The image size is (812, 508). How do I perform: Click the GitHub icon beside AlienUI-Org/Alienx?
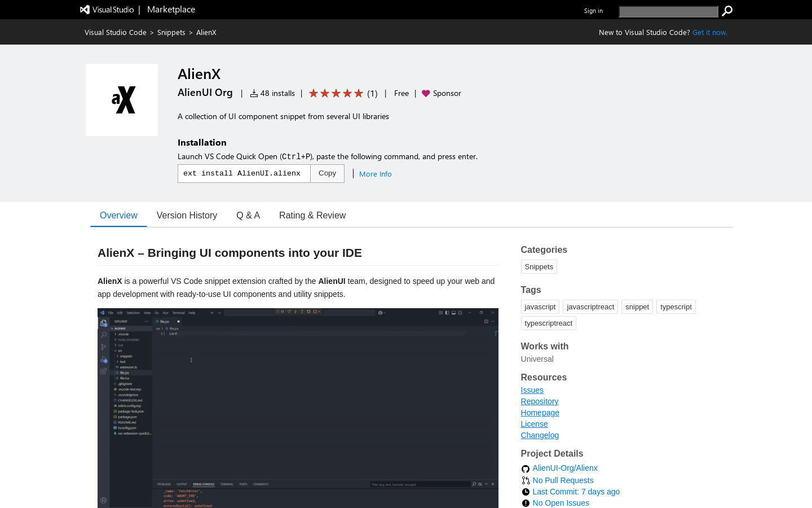coord(526,468)
